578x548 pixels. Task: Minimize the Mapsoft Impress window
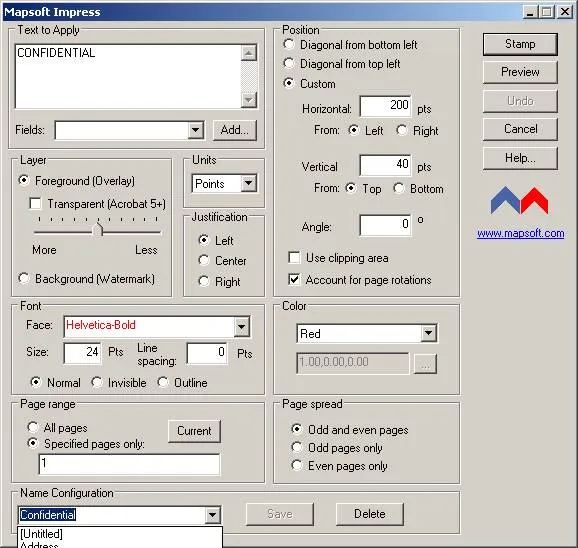[530, 12]
